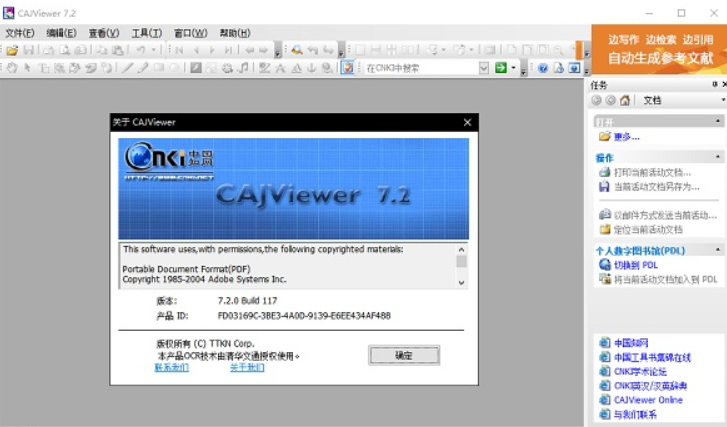Image resolution: width=727 pixels, height=427 pixels.
Task: Click the 关于我们 link
Action: pos(247,368)
